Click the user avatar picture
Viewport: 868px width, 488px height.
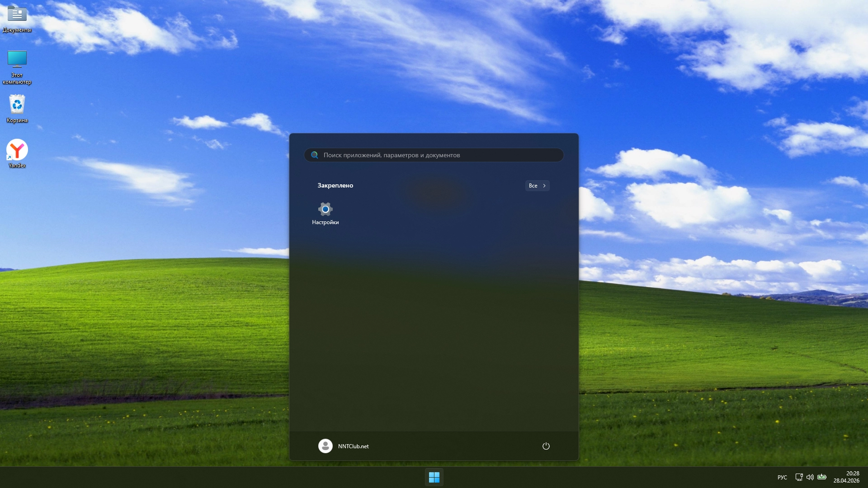click(325, 446)
